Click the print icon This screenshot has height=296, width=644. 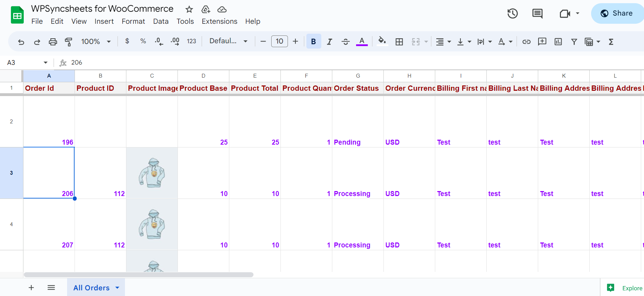[53, 42]
